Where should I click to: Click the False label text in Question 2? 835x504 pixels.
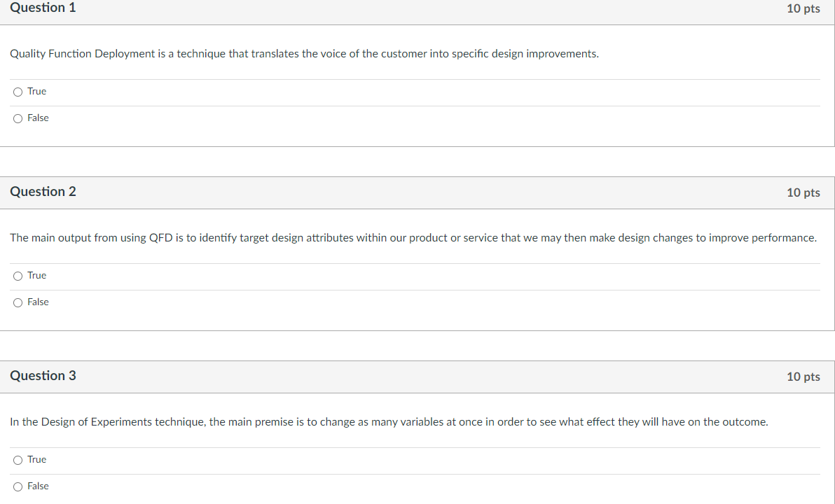pyautogui.click(x=39, y=302)
